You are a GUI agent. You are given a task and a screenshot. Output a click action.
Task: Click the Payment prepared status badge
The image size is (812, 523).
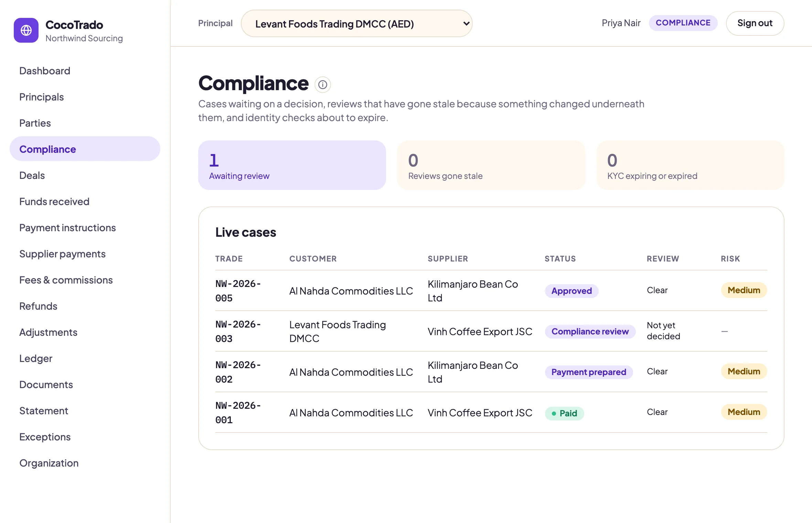point(589,372)
